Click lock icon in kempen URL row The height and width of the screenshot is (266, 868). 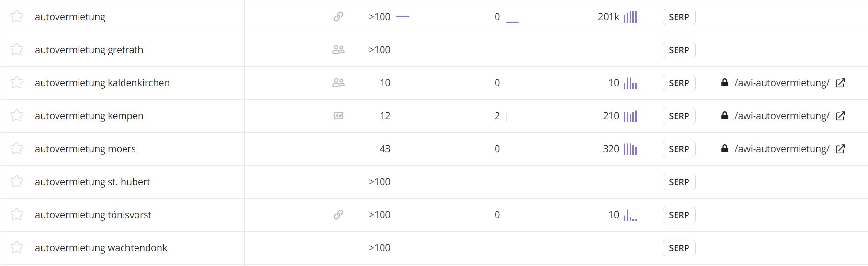[x=725, y=115]
